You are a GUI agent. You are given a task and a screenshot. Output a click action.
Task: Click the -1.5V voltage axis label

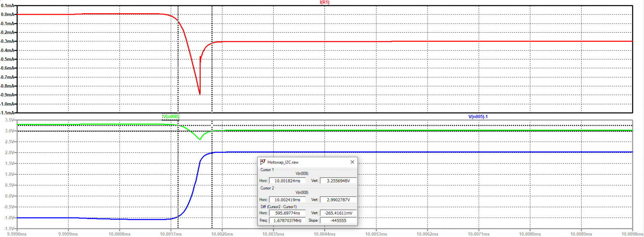click(x=9, y=228)
